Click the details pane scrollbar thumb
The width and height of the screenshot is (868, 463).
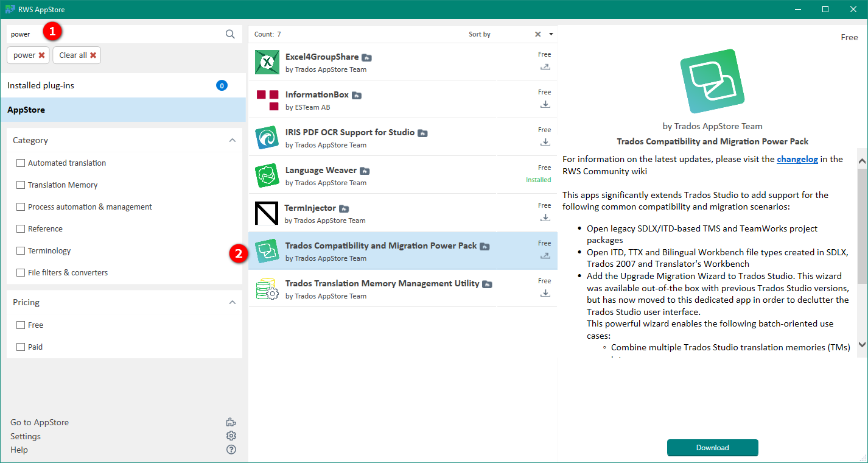[862, 225]
